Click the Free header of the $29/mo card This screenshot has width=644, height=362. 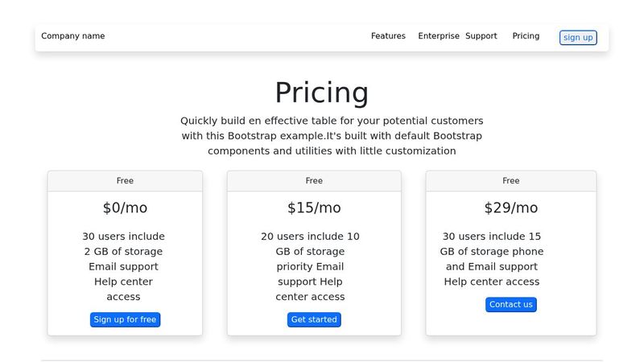point(511,181)
